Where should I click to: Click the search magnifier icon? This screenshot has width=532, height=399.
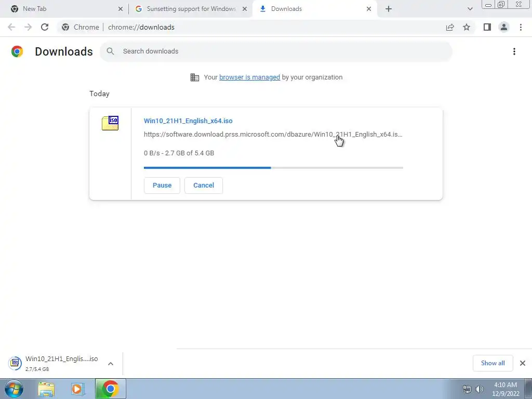click(110, 51)
